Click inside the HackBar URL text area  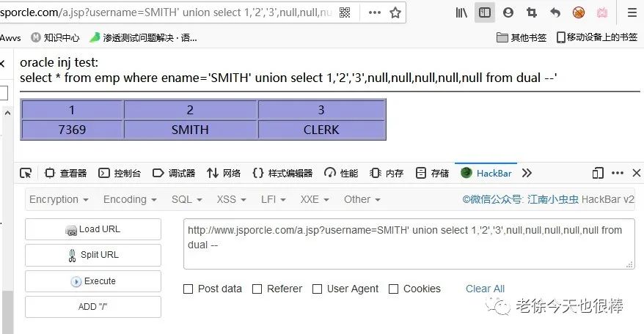click(x=409, y=244)
